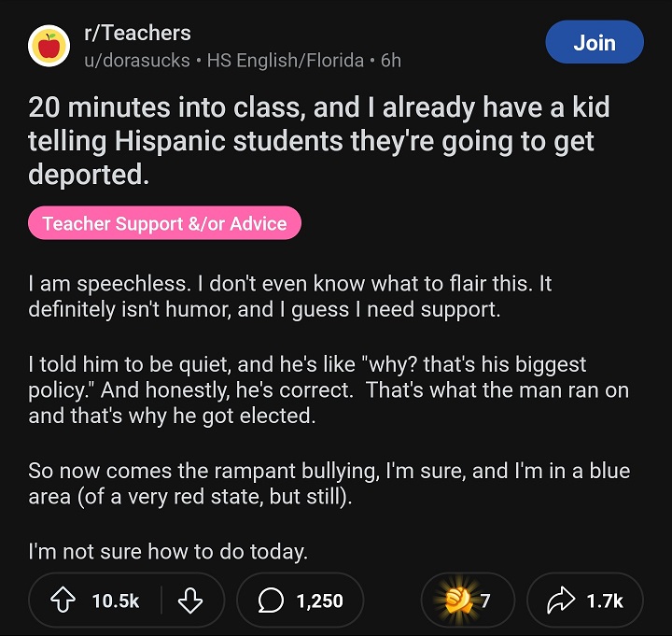Click the HS English/Florida user flair
The height and width of the screenshot is (636, 672).
[x=286, y=61]
